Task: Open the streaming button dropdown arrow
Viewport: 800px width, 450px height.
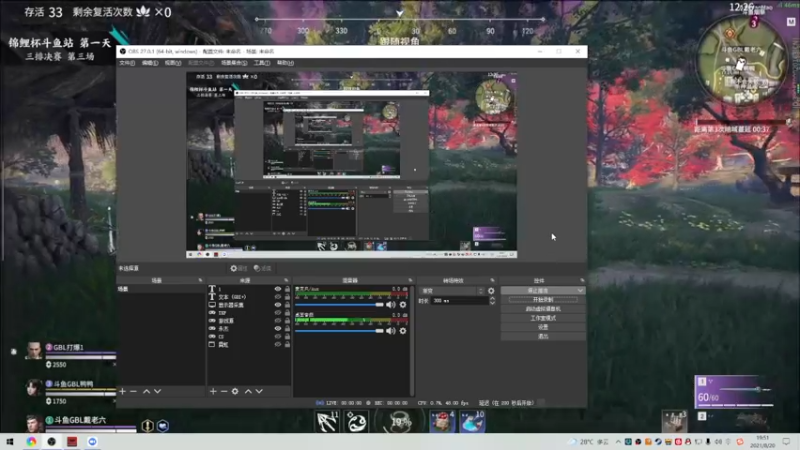Action: pos(580,290)
